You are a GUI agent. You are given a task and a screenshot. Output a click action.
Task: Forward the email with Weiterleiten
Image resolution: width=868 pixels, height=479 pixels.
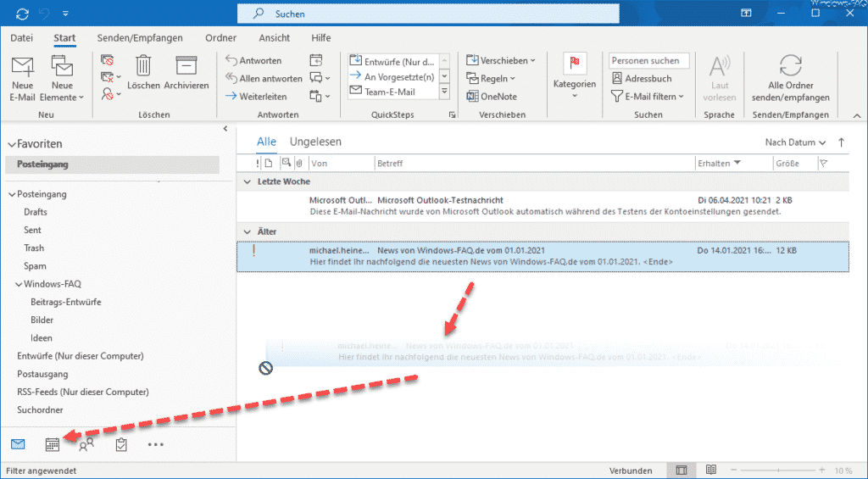click(x=256, y=96)
